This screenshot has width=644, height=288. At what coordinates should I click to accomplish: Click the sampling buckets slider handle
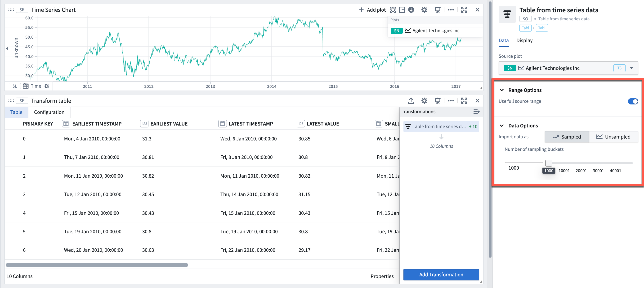(x=549, y=163)
